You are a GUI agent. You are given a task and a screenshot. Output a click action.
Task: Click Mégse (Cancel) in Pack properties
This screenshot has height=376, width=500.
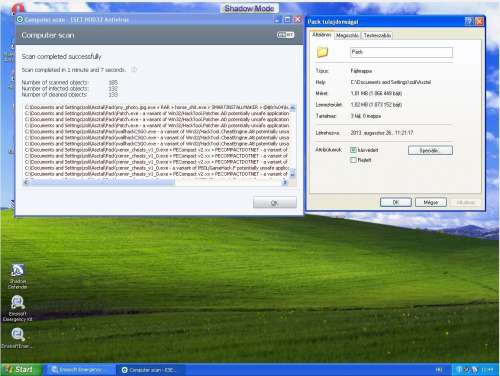pos(431,202)
